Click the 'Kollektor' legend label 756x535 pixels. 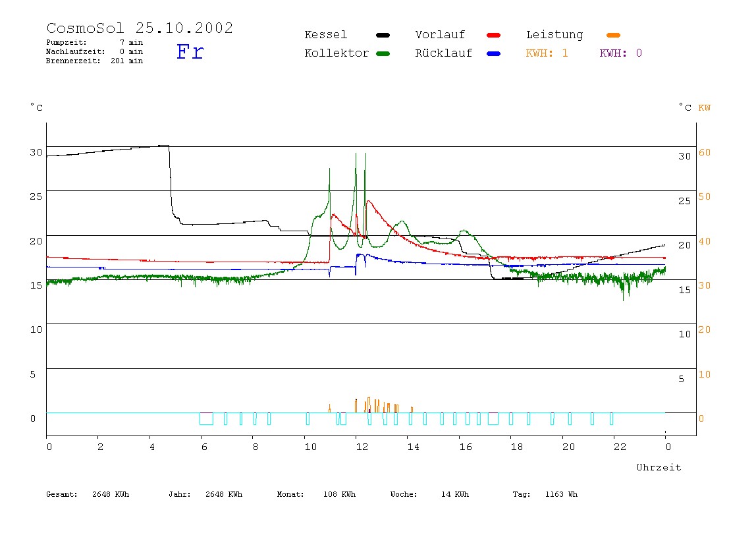337,53
